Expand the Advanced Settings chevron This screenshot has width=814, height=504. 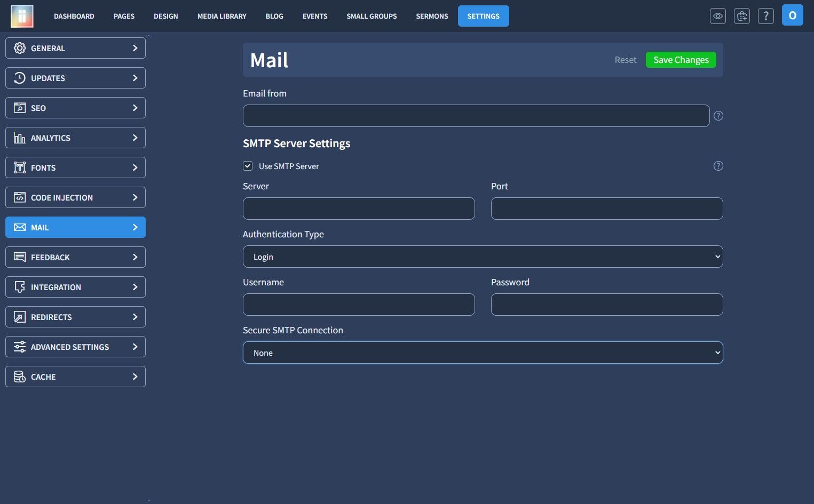click(135, 347)
